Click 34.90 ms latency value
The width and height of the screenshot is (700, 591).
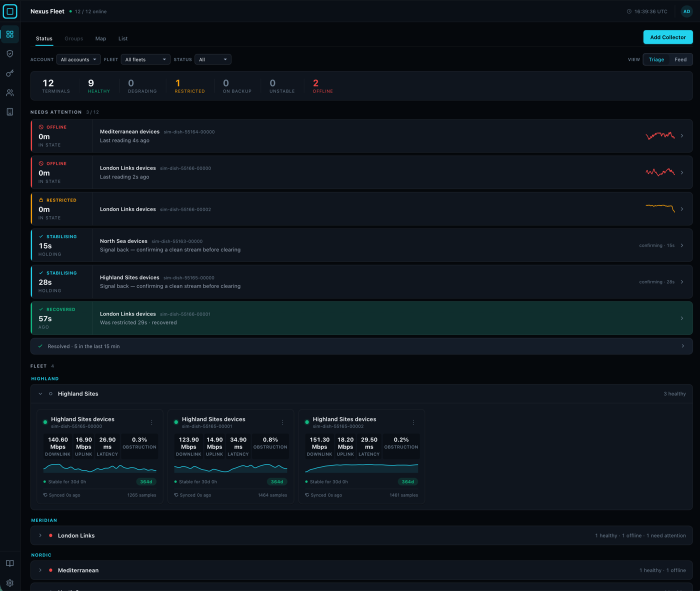pyautogui.click(x=238, y=443)
